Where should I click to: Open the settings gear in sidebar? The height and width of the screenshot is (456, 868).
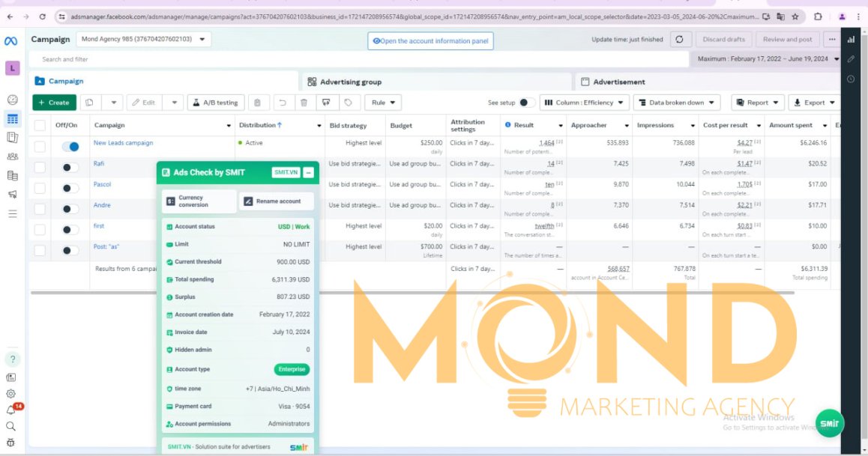(x=11, y=394)
